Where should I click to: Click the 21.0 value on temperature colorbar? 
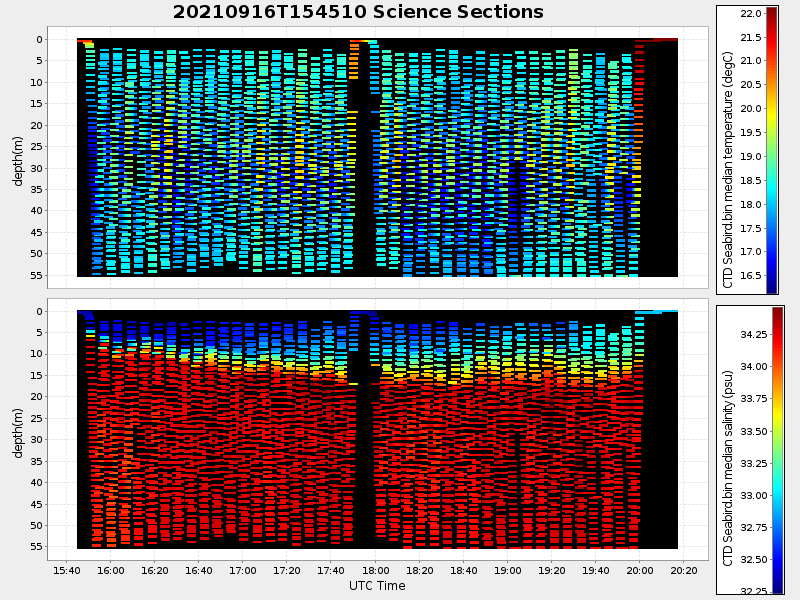(751, 60)
